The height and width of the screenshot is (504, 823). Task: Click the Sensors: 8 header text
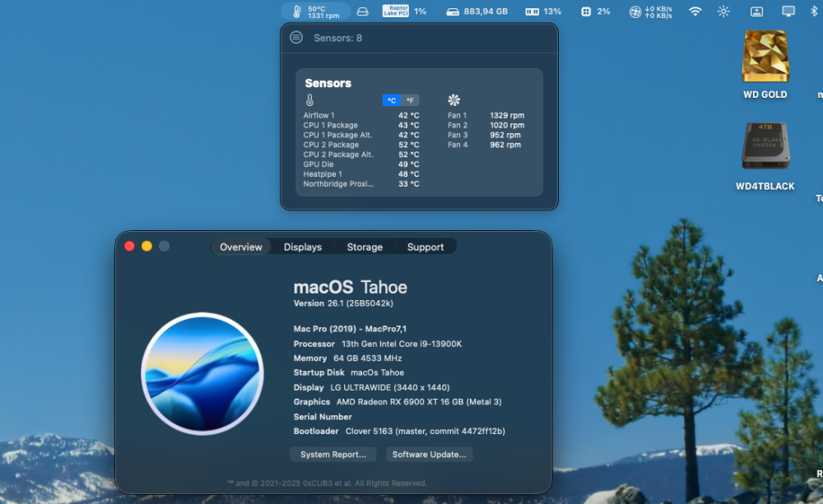point(337,39)
